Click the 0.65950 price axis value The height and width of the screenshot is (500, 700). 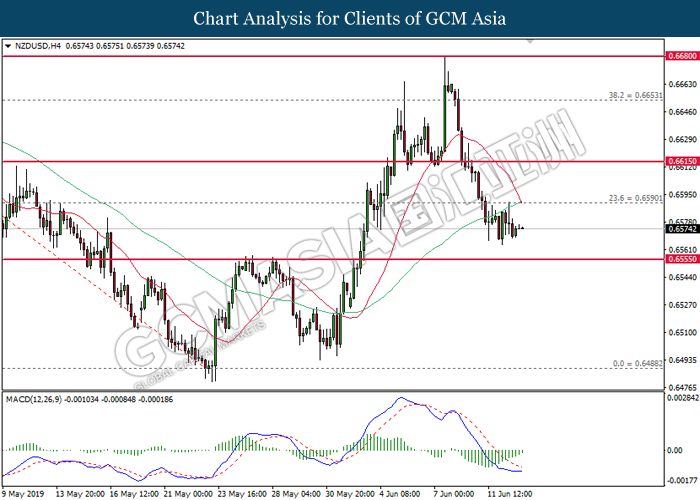682,195
